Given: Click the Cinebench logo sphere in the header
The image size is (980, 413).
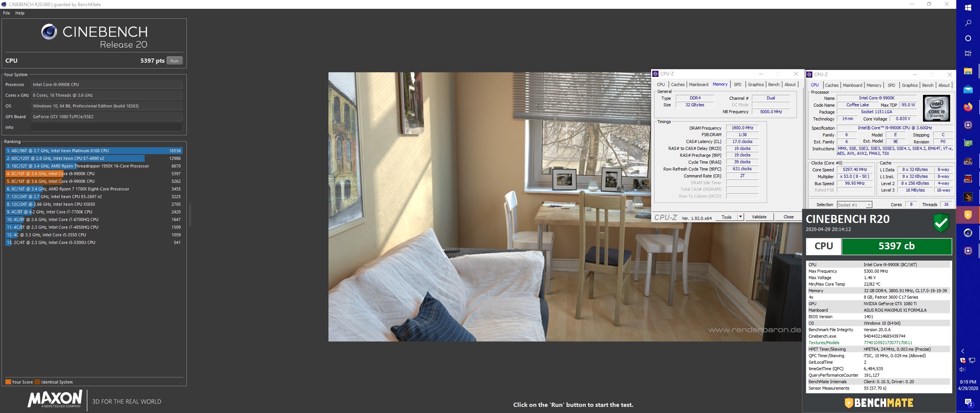Looking at the screenshot, I should tap(49, 32).
